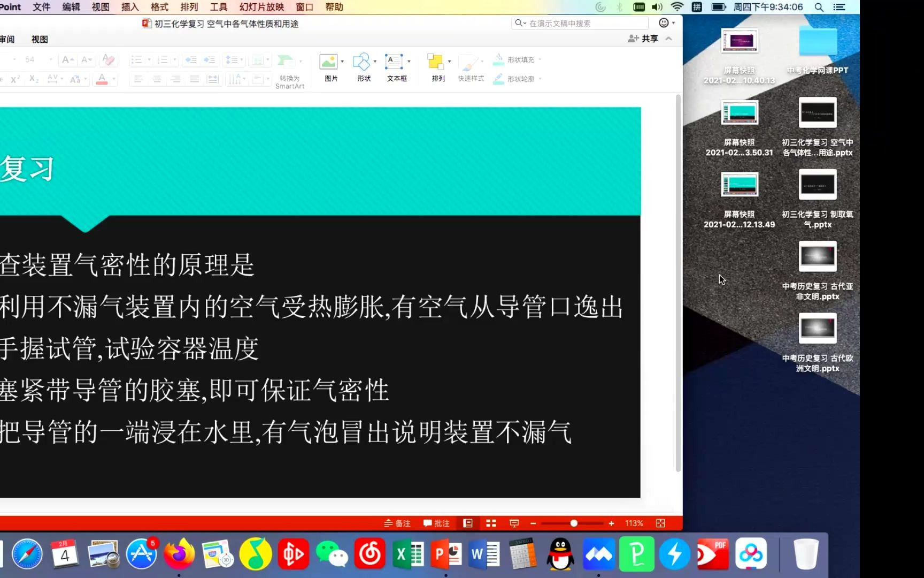Toggle the 批注 comments pane
924x578 pixels.
[437, 523]
